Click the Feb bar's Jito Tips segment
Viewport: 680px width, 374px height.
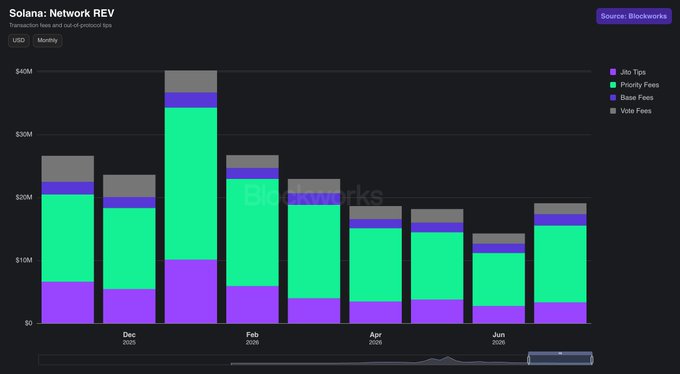tap(252, 305)
